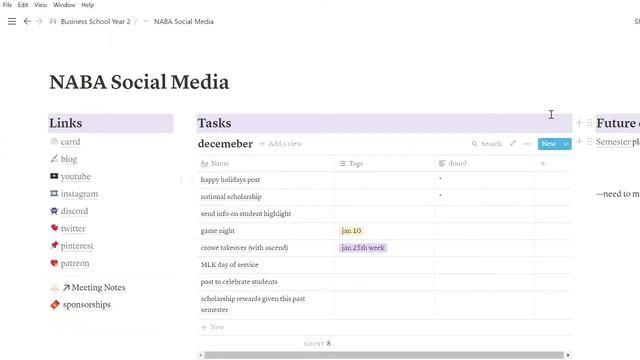
Task: Click the horizontal scrollbar thumb
Action: click(x=384, y=355)
